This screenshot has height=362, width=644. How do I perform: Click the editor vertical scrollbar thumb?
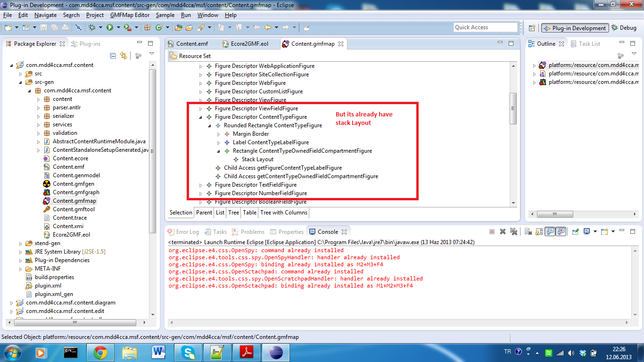click(x=513, y=108)
